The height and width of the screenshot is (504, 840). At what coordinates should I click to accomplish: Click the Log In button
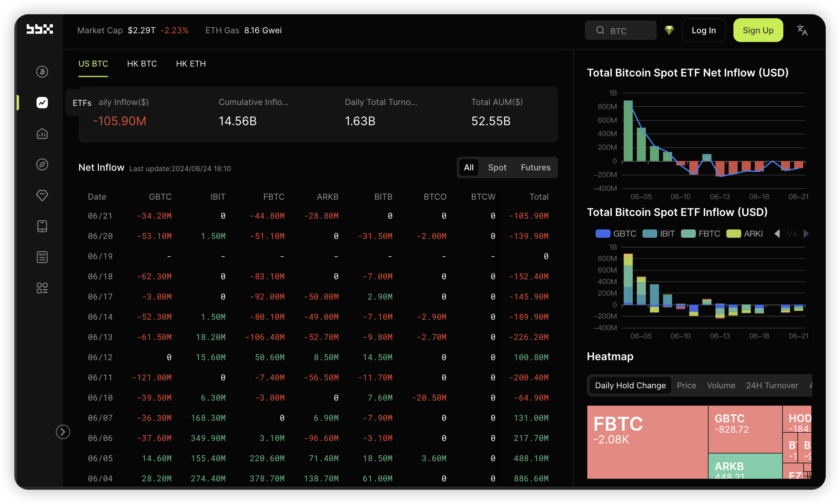(x=704, y=30)
